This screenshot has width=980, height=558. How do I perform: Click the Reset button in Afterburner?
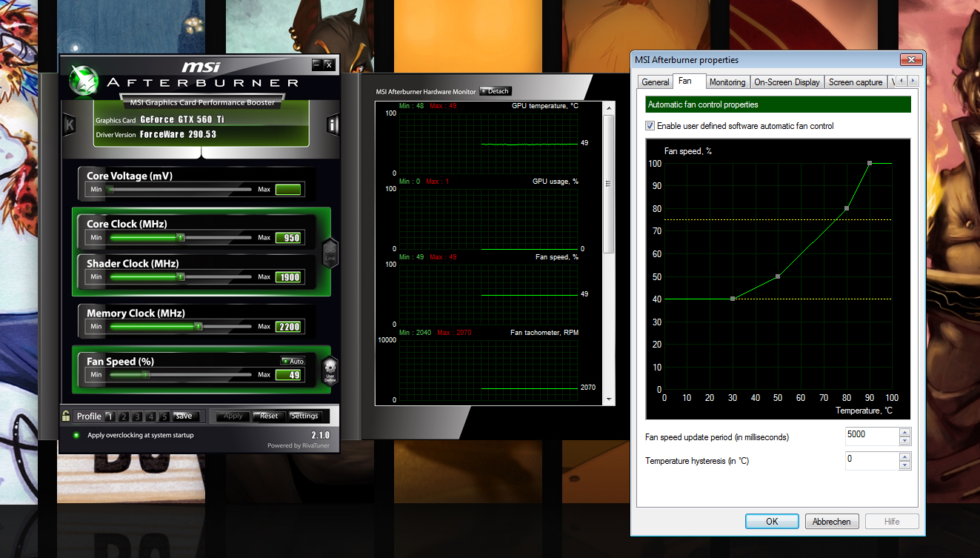pyautogui.click(x=269, y=416)
